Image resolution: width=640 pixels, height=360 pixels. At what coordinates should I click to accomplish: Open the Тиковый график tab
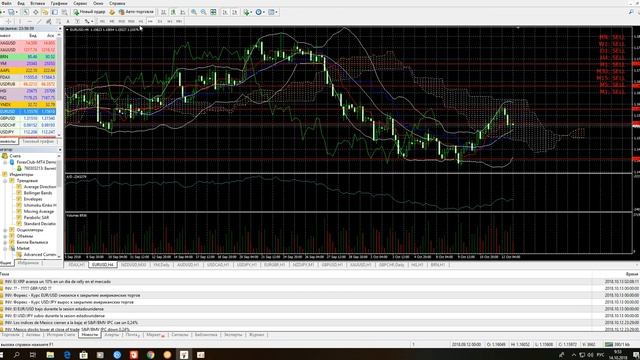point(38,142)
